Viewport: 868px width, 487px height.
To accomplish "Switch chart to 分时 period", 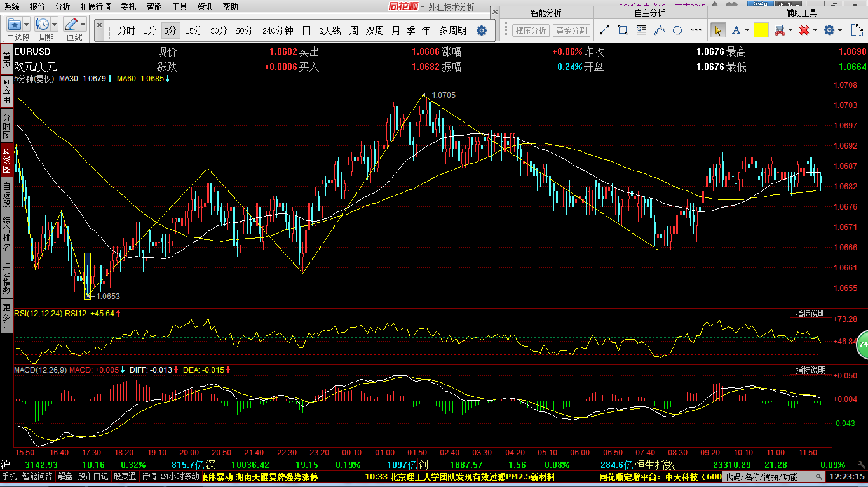I will (x=126, y=30).
